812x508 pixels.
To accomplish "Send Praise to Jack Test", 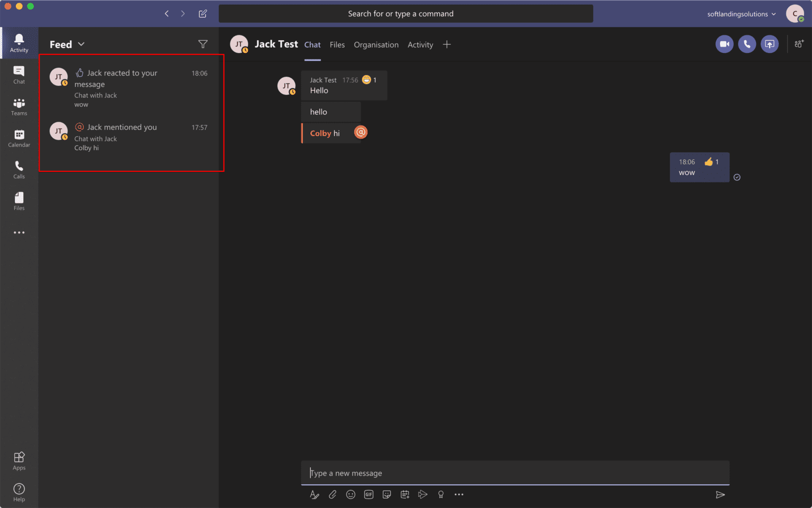I will 441,494.
